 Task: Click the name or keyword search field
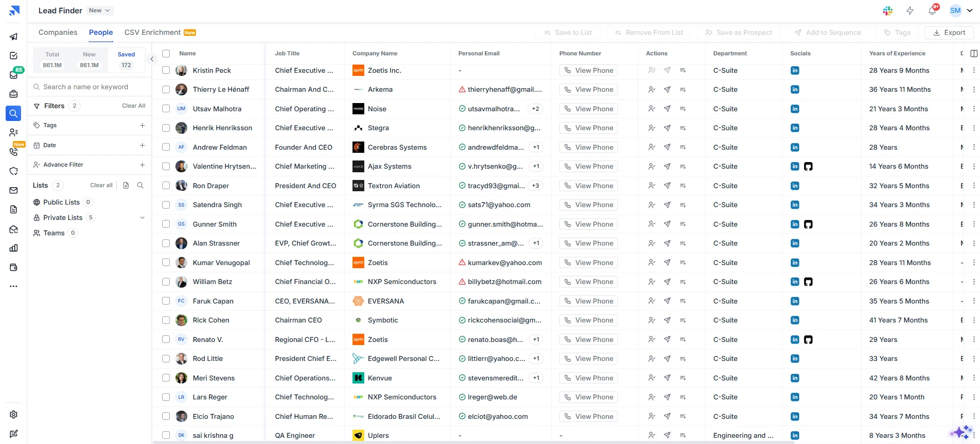pyautogui.click(x=90, y=87)
